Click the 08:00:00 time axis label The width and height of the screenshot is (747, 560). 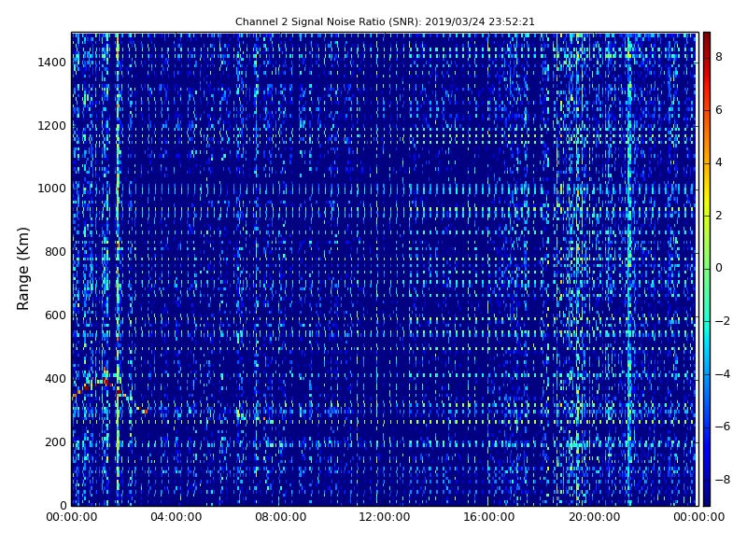tap(281, 517)
